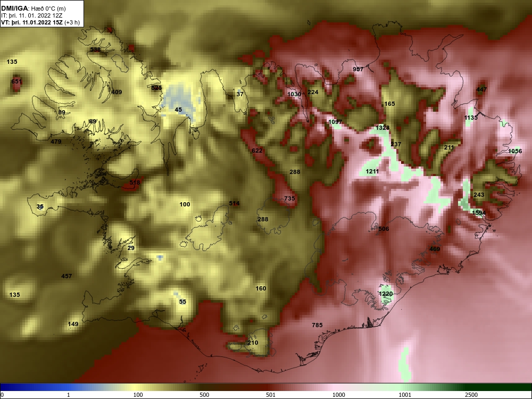Click the 'DMI/IGA: Hæð 0°C (m)' title line
Screen dimensions: 532x399
pos(34,9)
